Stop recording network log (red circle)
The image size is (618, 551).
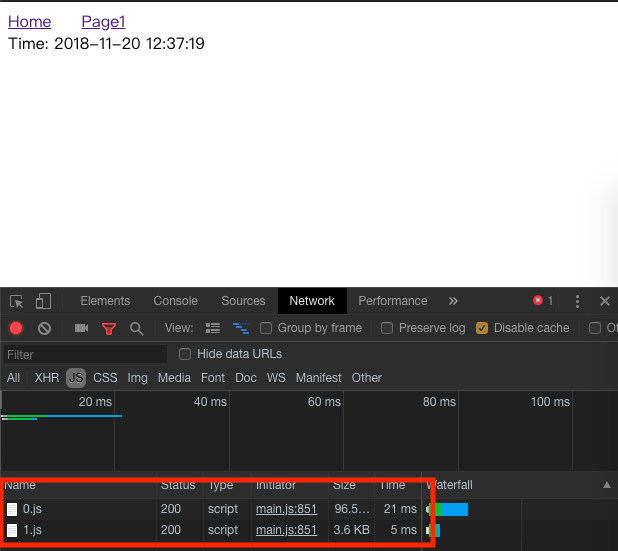(x=16, y=328)
